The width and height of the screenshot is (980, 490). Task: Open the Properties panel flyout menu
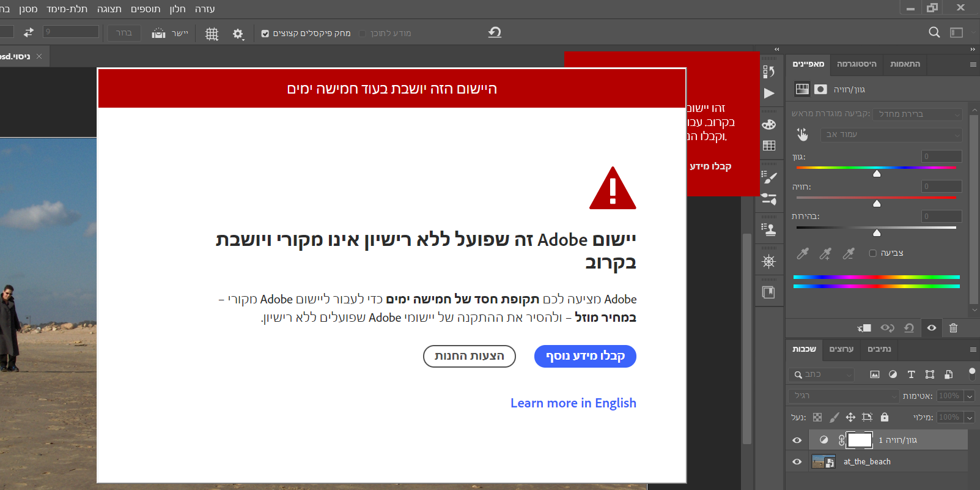tap(973, 64)
